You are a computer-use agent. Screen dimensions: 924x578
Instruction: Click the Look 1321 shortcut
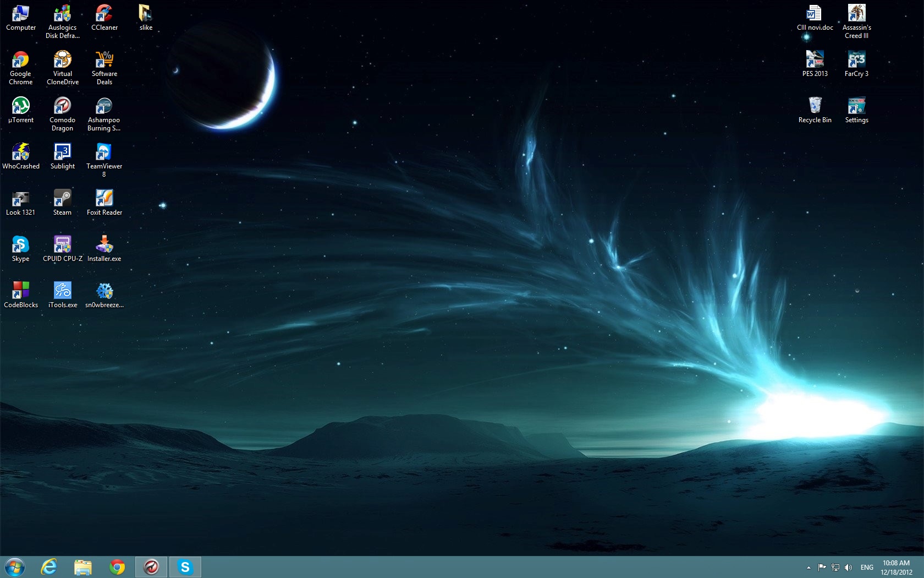(x=21, y=203)
